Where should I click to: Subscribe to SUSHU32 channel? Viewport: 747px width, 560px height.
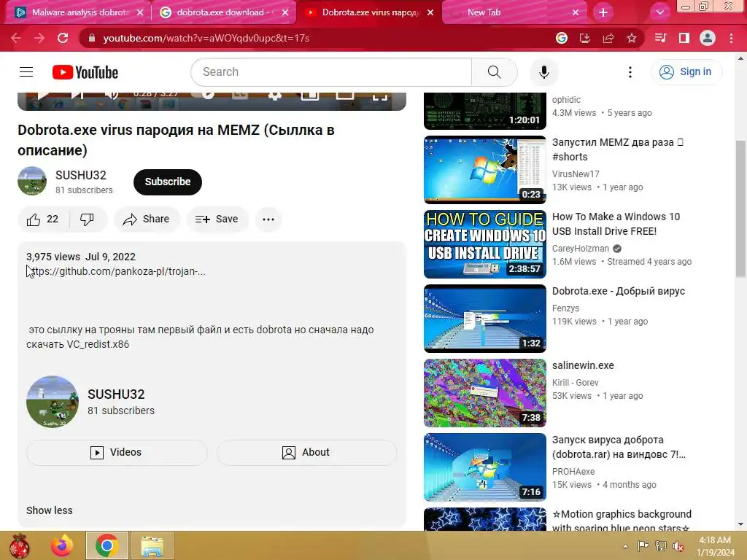(168, 182)
